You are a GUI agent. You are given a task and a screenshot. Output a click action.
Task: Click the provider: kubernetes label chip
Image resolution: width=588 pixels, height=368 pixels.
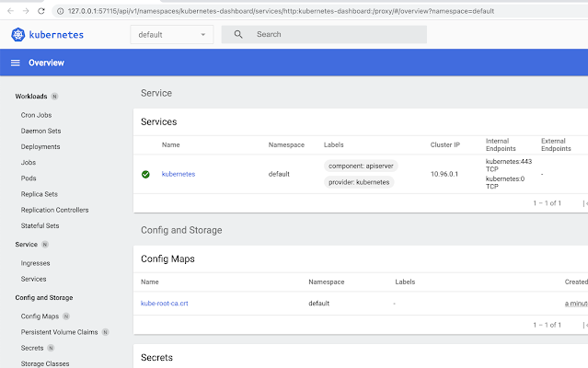point(359,182)
